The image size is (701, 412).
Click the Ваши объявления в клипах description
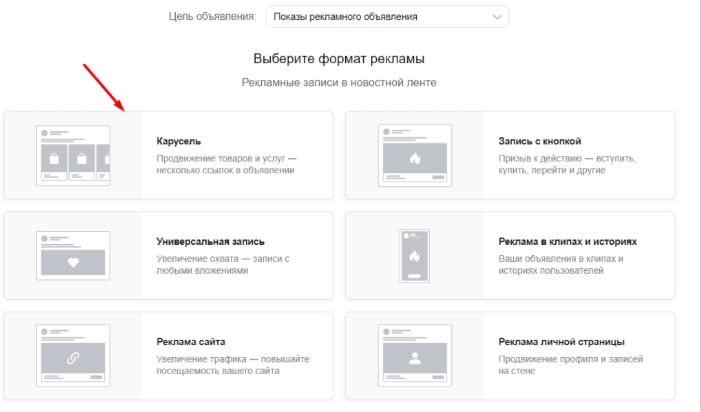click(x=561, y=264)
